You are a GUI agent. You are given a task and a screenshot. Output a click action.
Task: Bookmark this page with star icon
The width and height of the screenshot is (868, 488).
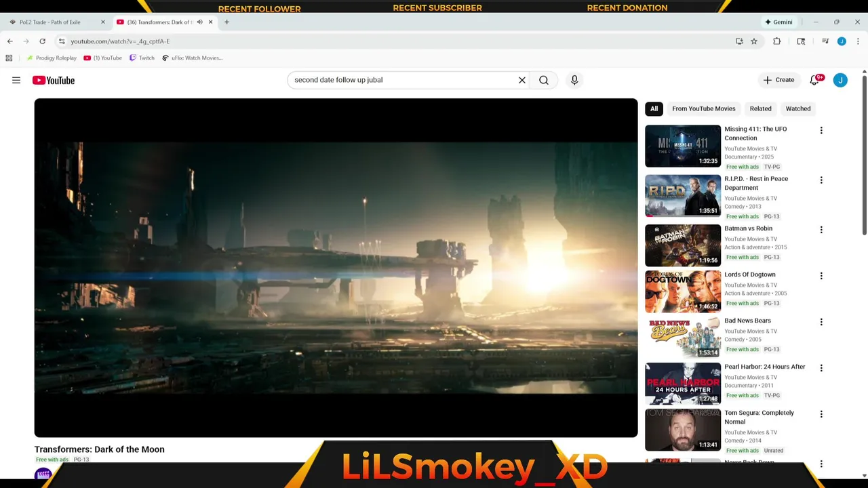[754, 41]
